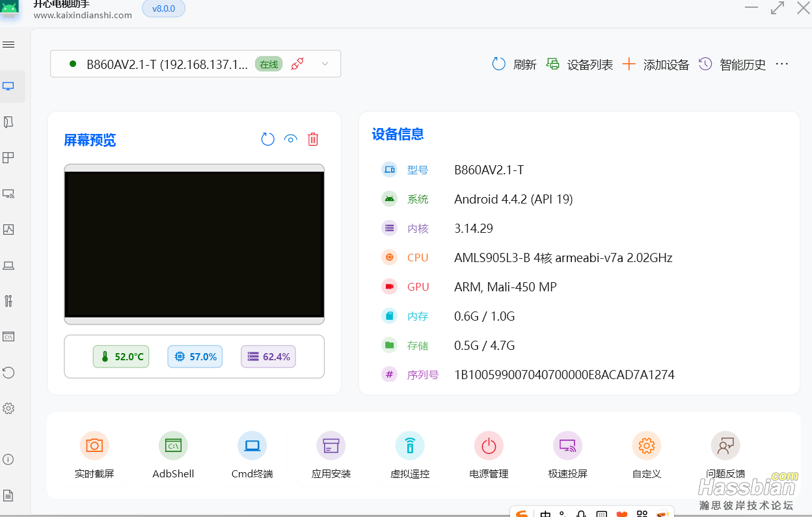Screen dimensions: 812x517
Task: Open the 虚拟遥控 virtual remote
Action: (410, 446)
